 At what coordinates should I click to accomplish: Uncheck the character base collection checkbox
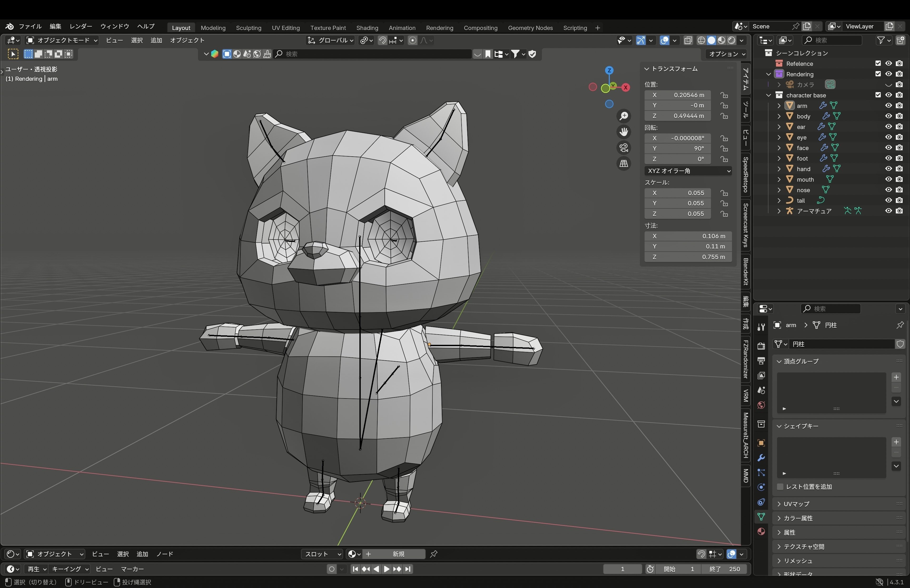coord(878,95)
